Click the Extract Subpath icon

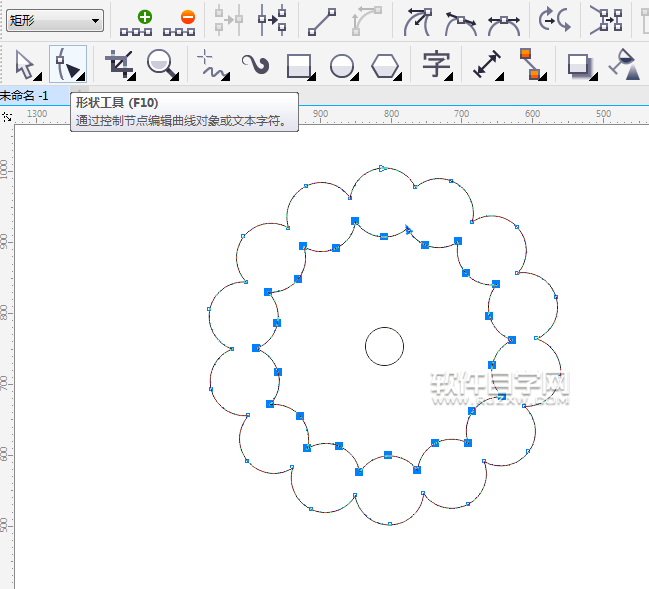pos(606,20)
